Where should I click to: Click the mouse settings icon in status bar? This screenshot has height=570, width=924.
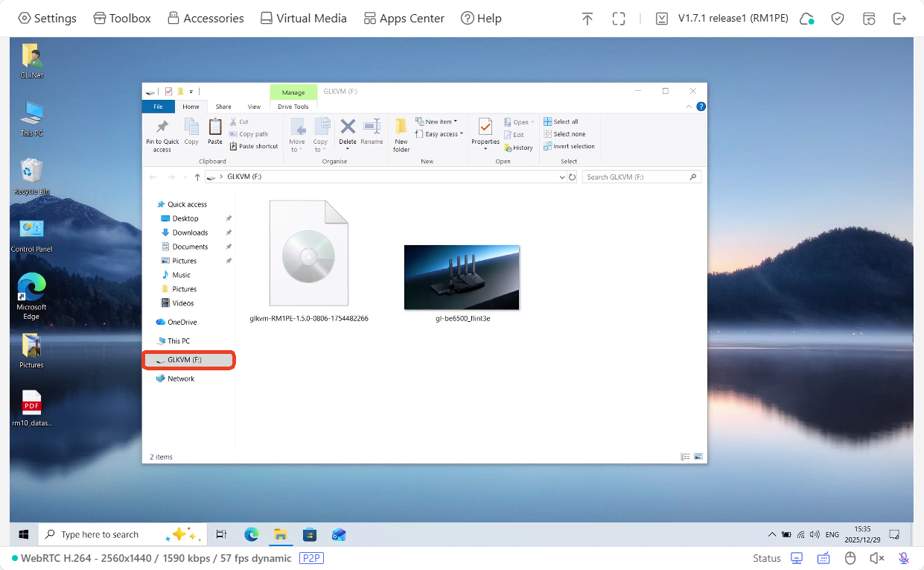(850, 557)
